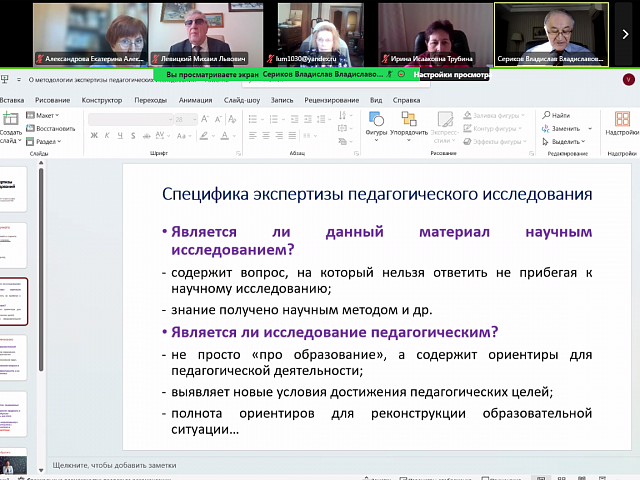Click the Создать слайд icon

10,120
